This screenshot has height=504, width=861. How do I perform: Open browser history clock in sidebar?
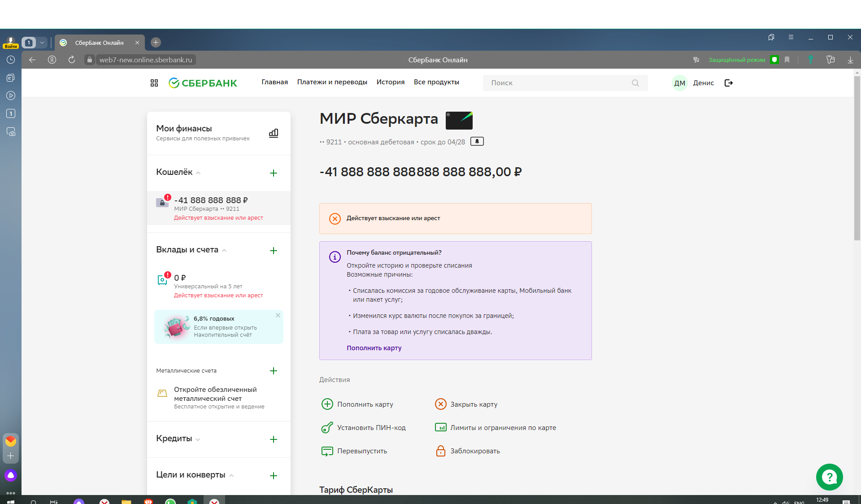click(x=11, y=60)
